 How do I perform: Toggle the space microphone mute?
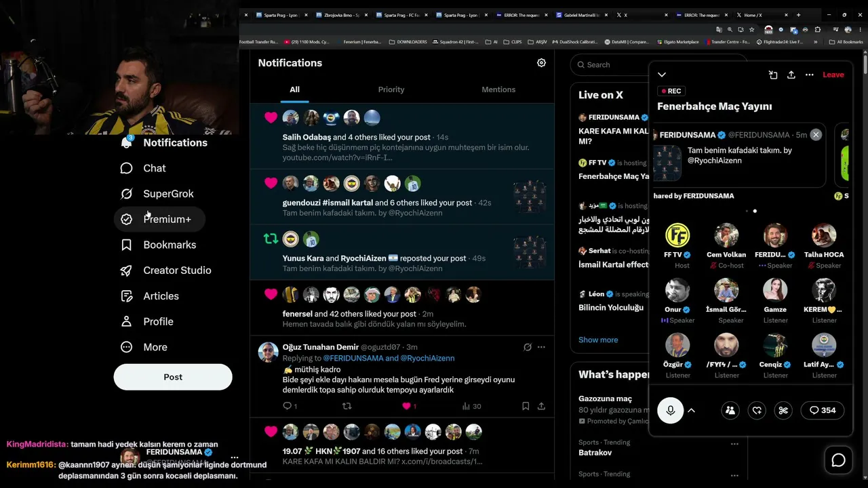click(671, 410)
